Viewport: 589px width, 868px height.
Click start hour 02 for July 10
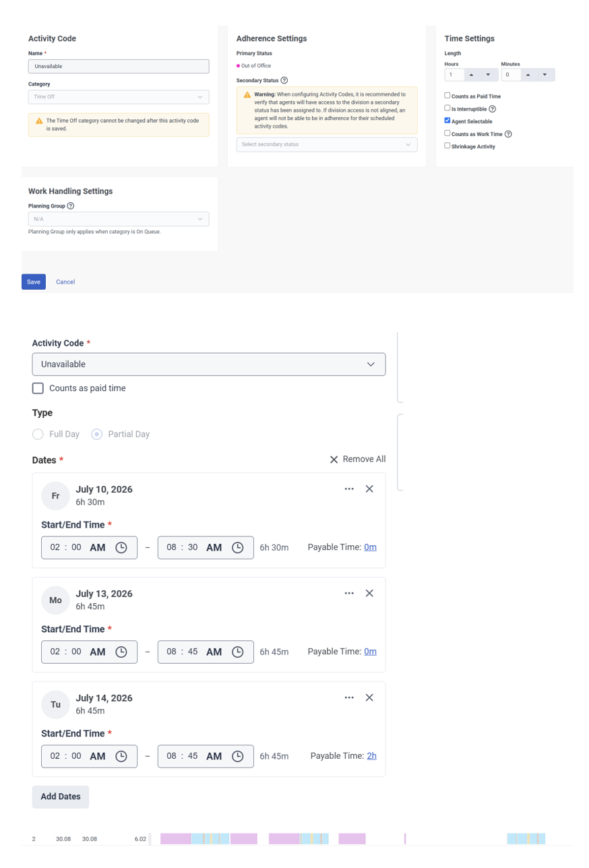click(55, 548)
